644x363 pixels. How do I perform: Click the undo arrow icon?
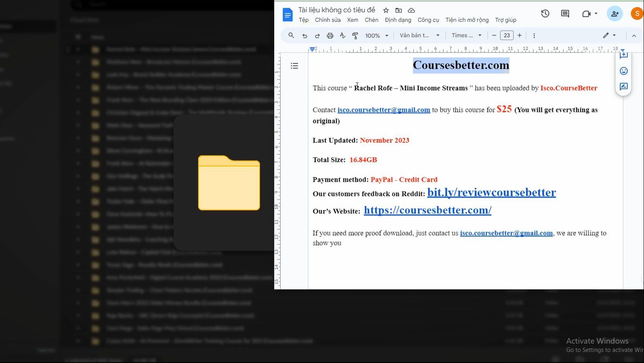tap(304, 36)
